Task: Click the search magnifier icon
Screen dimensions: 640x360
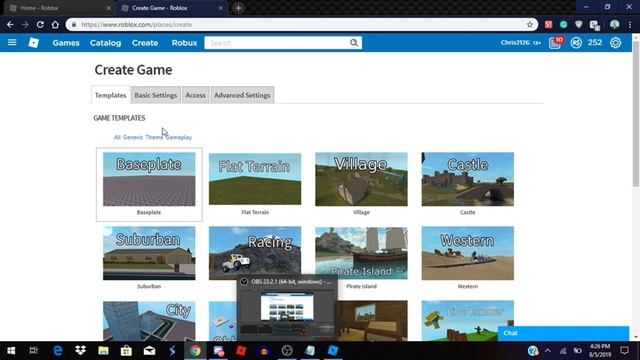Action: 354,43
